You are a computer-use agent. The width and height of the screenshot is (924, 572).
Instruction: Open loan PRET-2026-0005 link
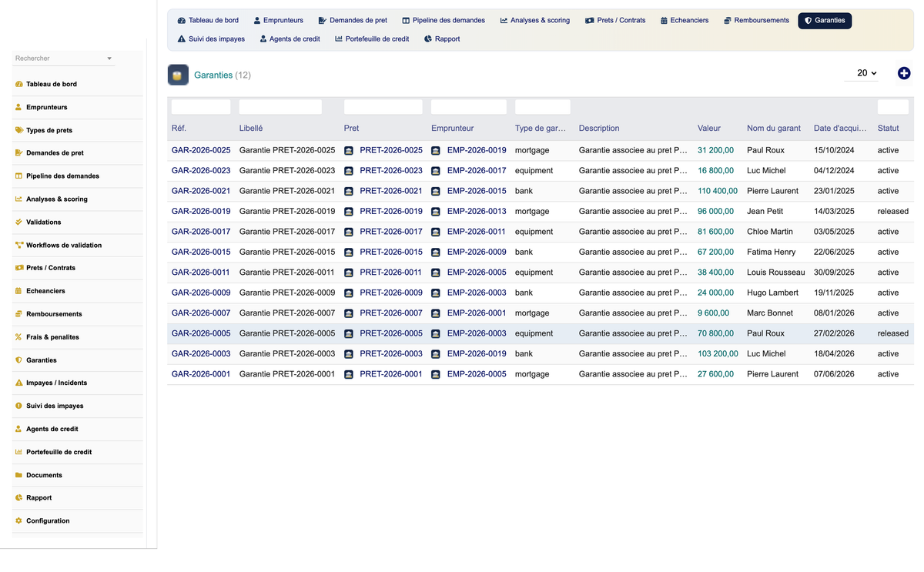click(x=391, y=333)
